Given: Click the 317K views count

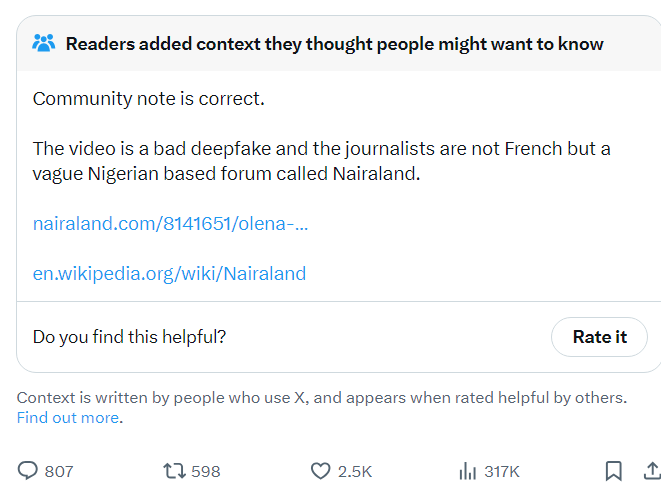Looking at the screenshot, I should 502,471.
